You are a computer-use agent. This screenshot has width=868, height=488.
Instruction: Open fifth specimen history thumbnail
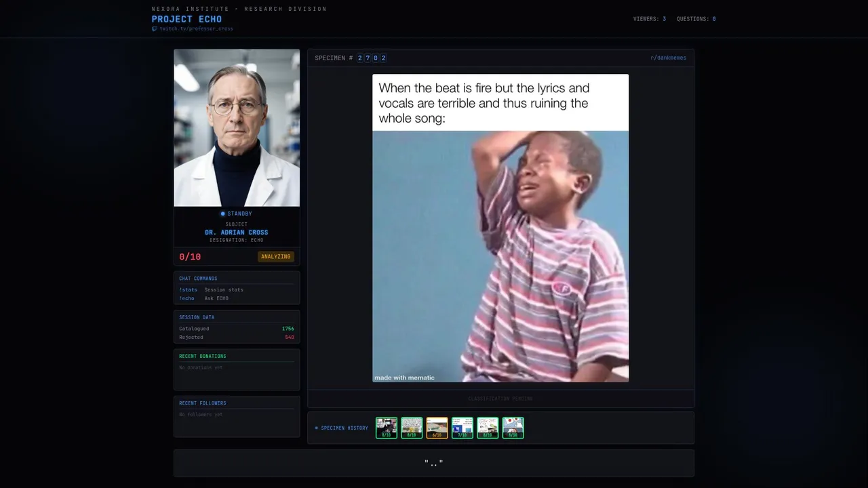pyautogui.click(x=488, y=428)
